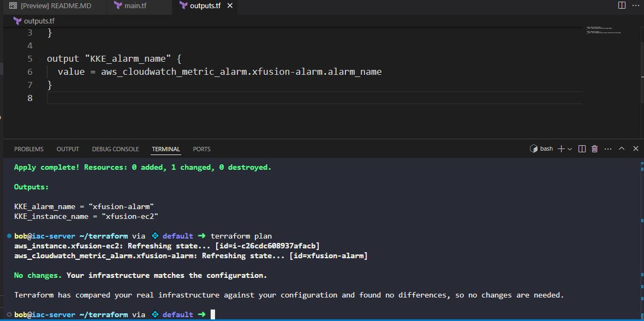Place the cursor on empty line 8
This screenshot has height=321, width=644.
point(314,98)
